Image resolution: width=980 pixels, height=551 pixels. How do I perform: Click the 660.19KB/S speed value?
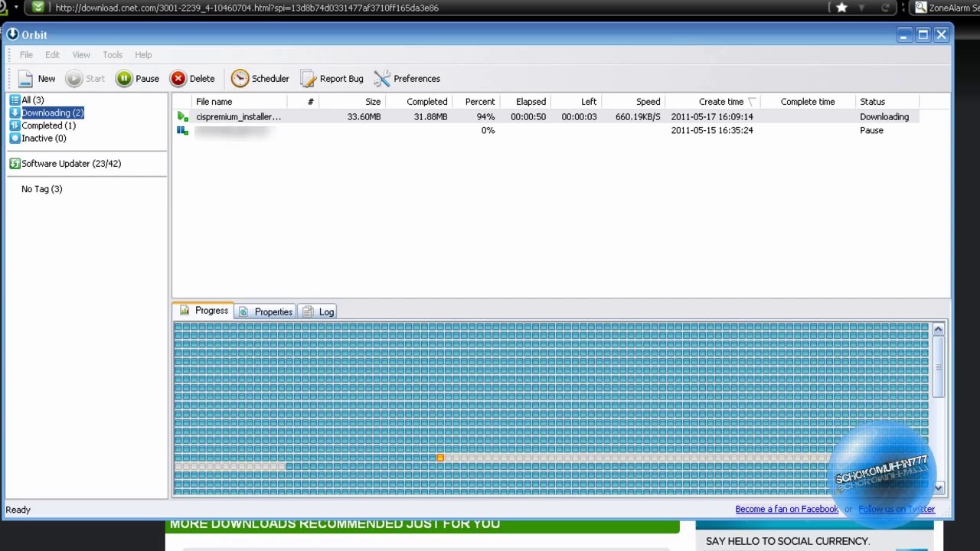[638, 117]
